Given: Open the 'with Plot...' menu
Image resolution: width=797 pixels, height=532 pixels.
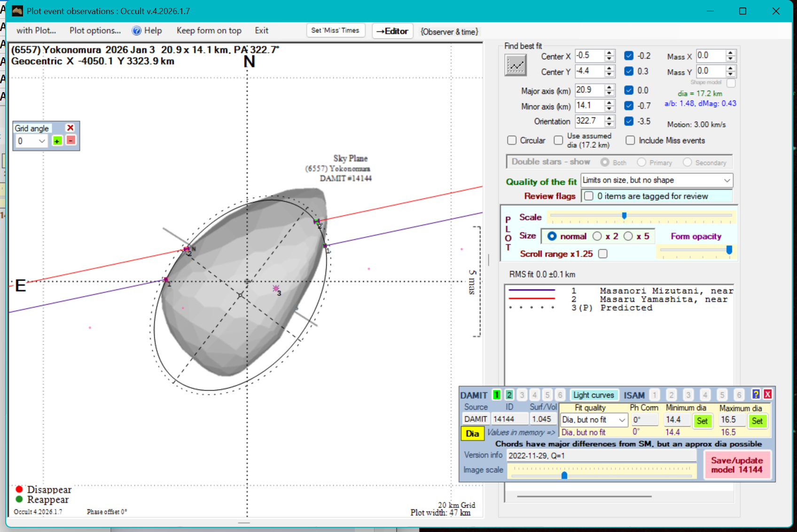Looking at the screenshot, I should (x=36, y=31).
